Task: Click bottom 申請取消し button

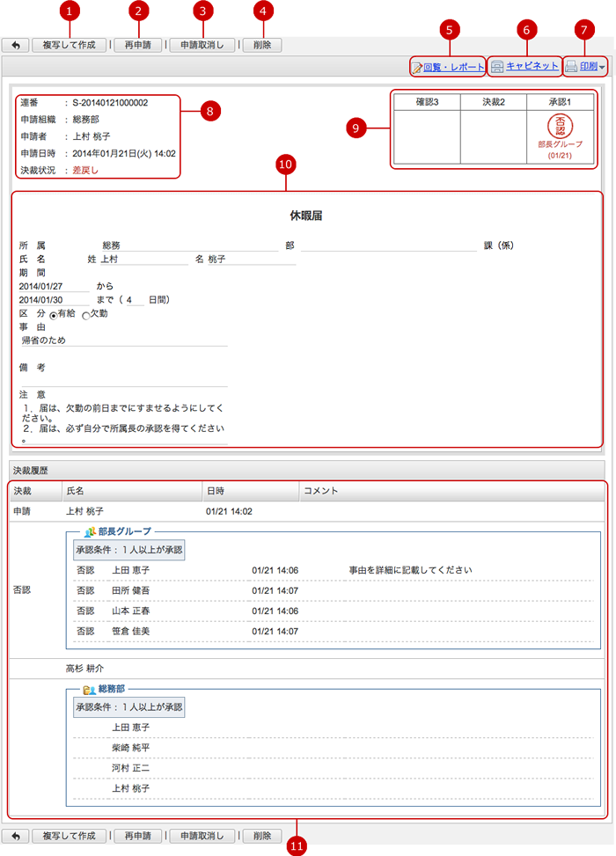Action: (202, 836)
